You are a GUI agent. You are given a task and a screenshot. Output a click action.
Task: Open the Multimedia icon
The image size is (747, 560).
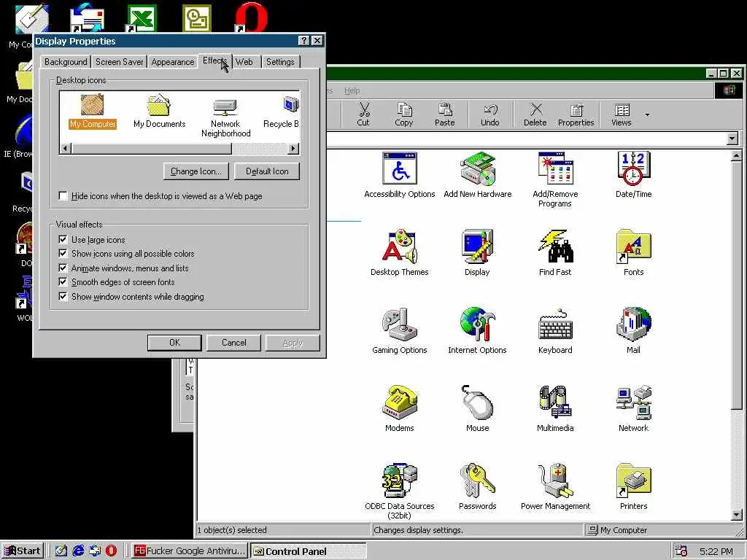click(x=555, y=409)
